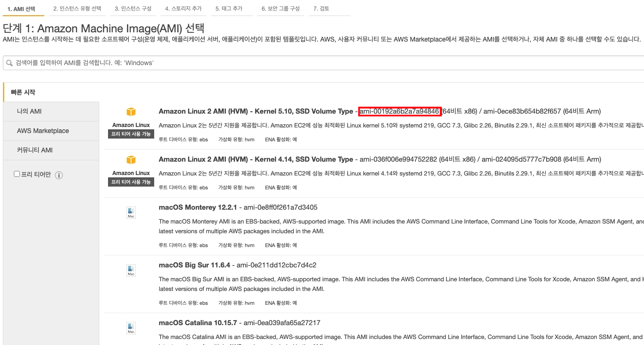Click AMI ID ami-0e211dd12cbc7d4c2
The image size is (644, 345).
click(277, 265)
